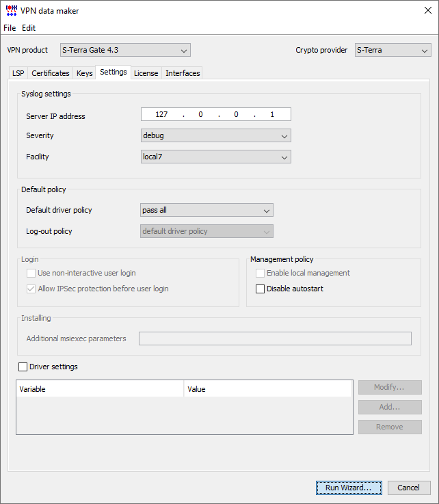Switch to the Interfaces tab
Viewport: 439px width, 504px height.
pyautogui.click(x=183, y=73)
